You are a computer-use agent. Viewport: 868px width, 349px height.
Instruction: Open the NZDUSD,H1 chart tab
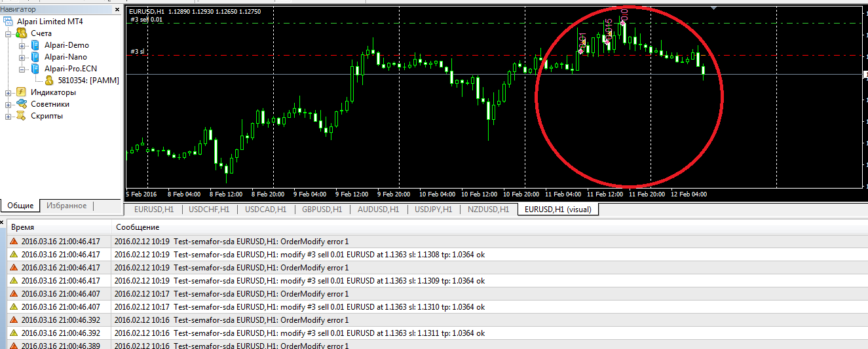(488, 210)
